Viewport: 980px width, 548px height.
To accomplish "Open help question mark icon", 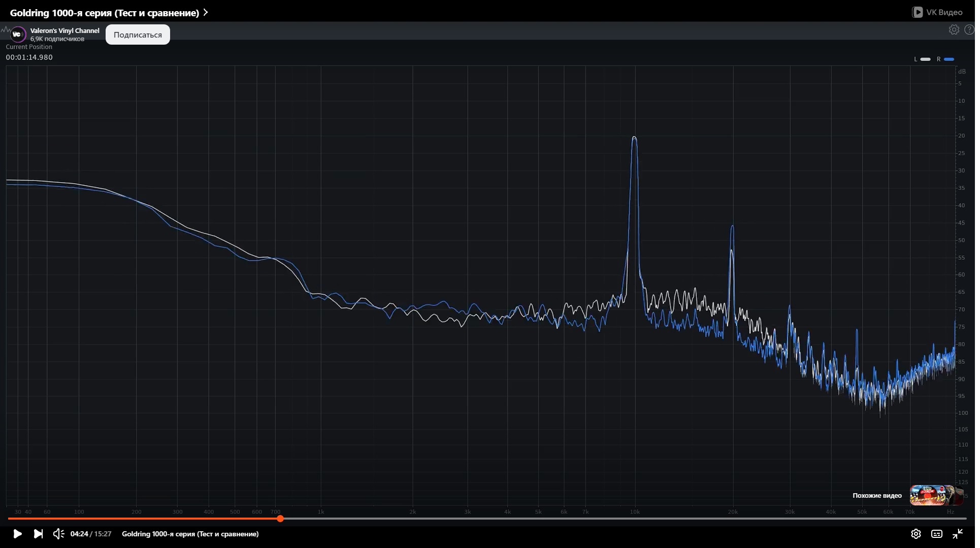I will [x=969, y=30].
